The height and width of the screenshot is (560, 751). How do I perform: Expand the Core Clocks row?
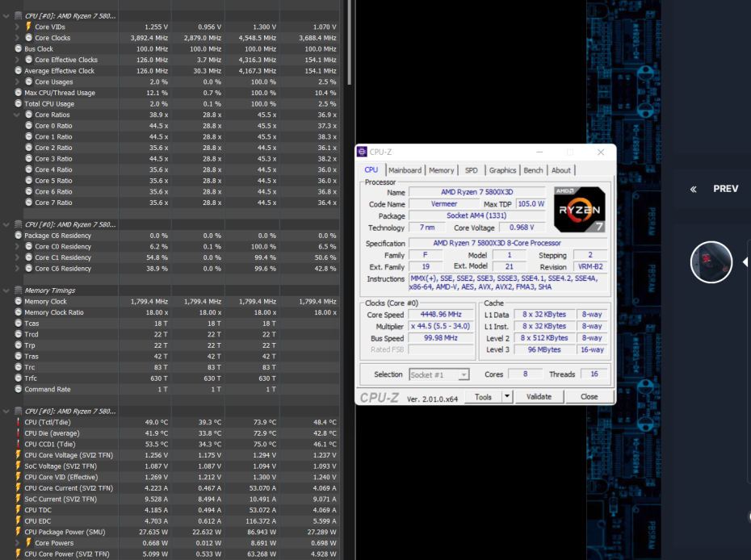point(17,37)
